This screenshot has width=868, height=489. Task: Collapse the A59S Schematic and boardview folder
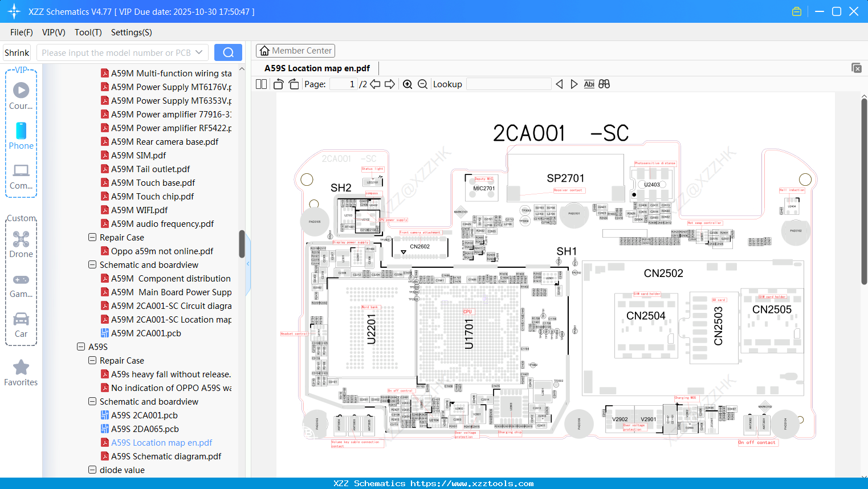pyautogui.click(x=92, y=401)
